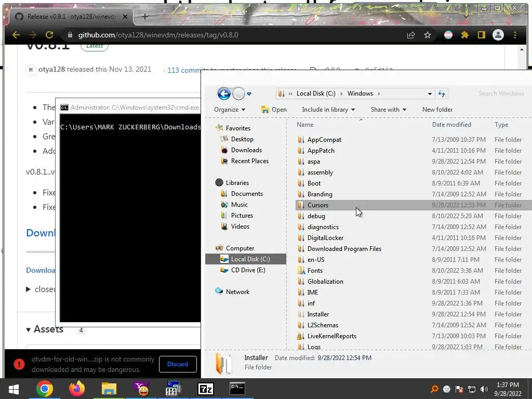Click the Explorer back button

tap(224, 94)
